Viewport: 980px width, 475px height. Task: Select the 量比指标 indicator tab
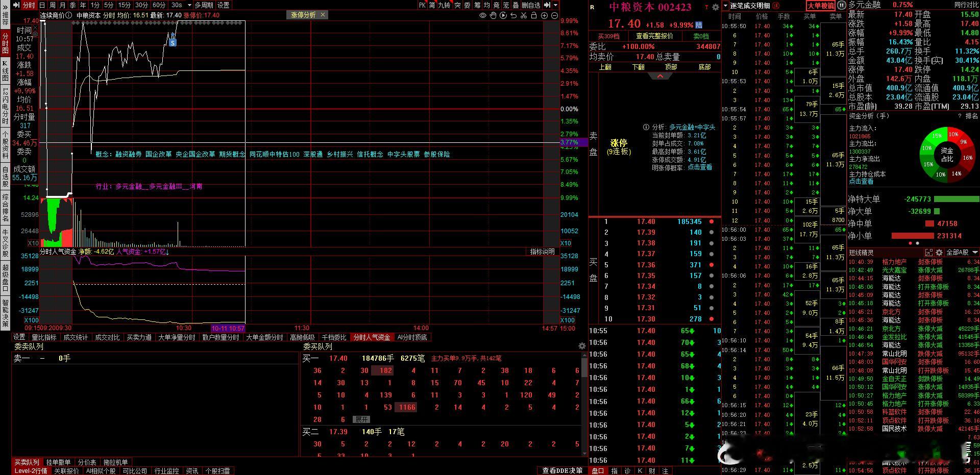44,337
